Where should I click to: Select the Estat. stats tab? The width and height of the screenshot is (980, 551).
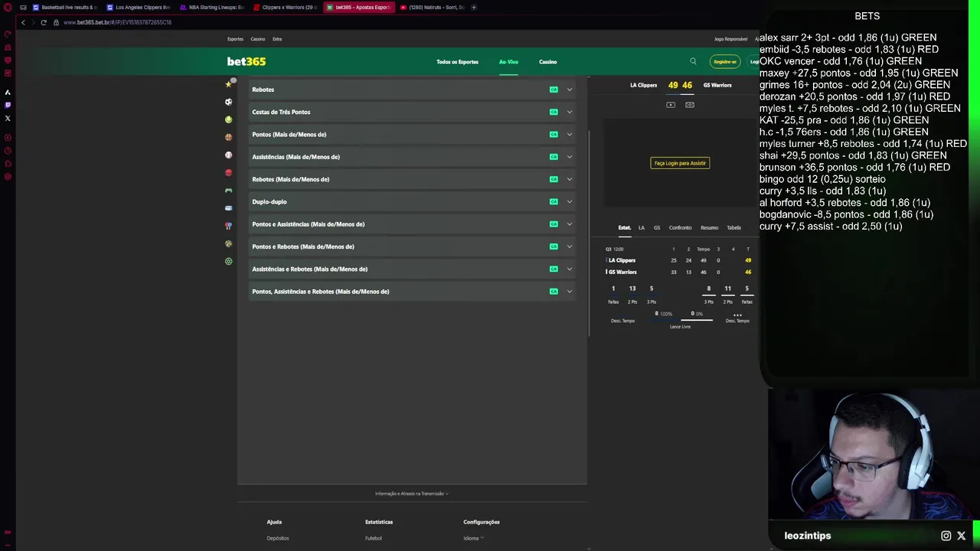[x=625, y=227]
